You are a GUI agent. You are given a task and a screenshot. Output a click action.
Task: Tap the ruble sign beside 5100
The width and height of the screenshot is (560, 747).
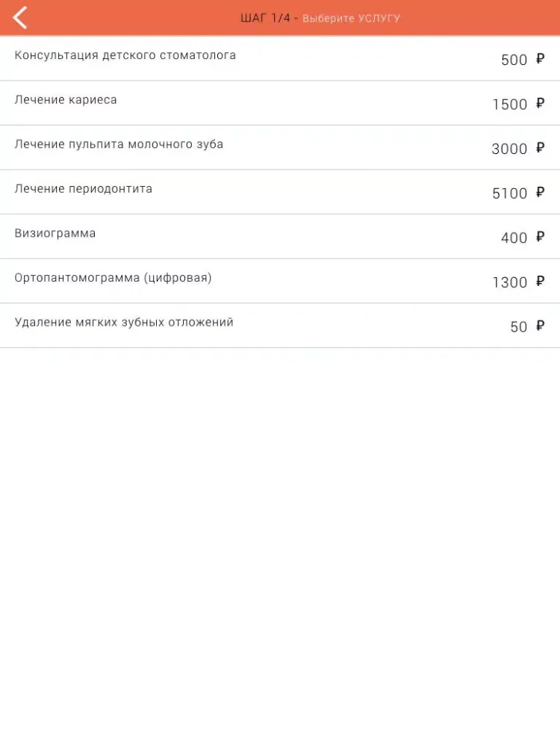pos(540,192)
